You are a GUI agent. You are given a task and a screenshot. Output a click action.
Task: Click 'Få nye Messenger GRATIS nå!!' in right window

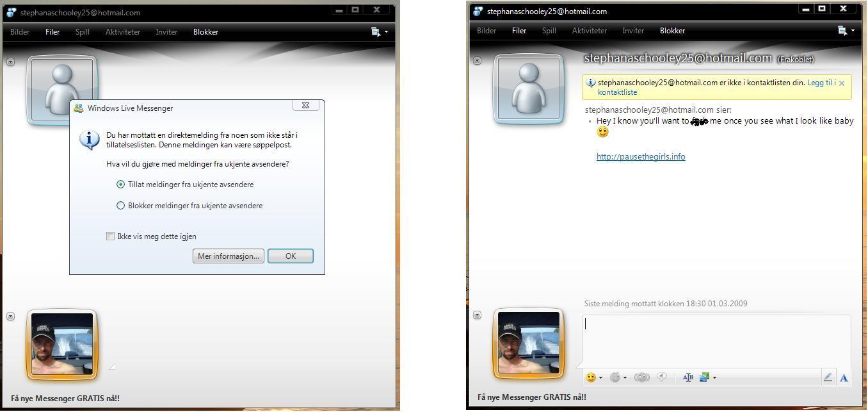click(532, 397)
